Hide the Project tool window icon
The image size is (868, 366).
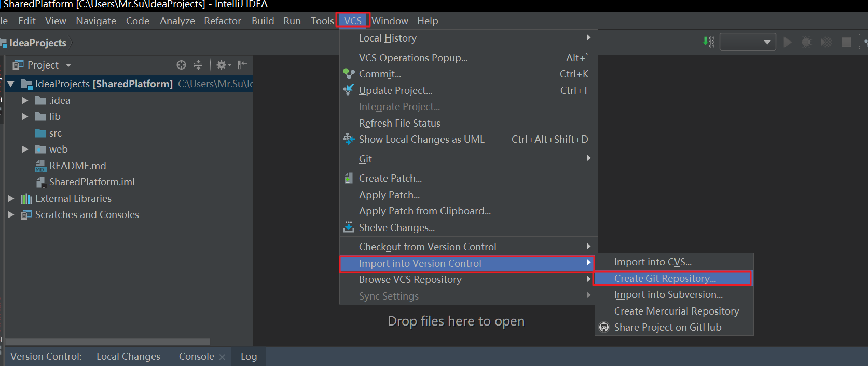(242, 65)
